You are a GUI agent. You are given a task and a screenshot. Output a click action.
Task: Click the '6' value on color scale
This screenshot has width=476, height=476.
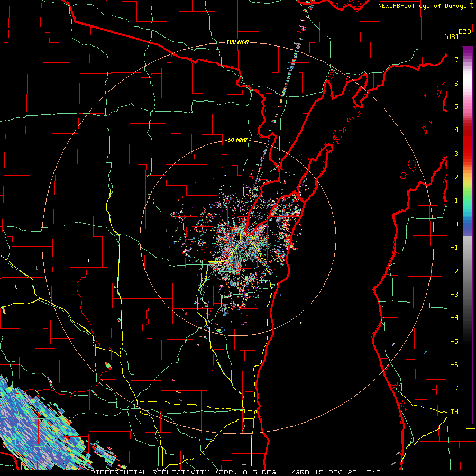[456, 83]
